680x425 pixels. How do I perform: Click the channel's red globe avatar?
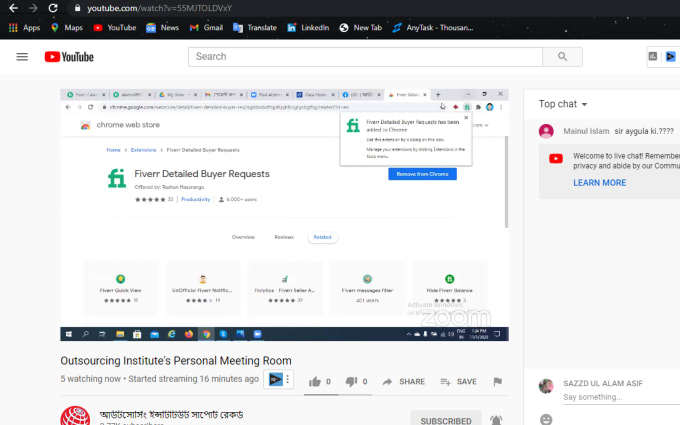[x=75, y=416]
